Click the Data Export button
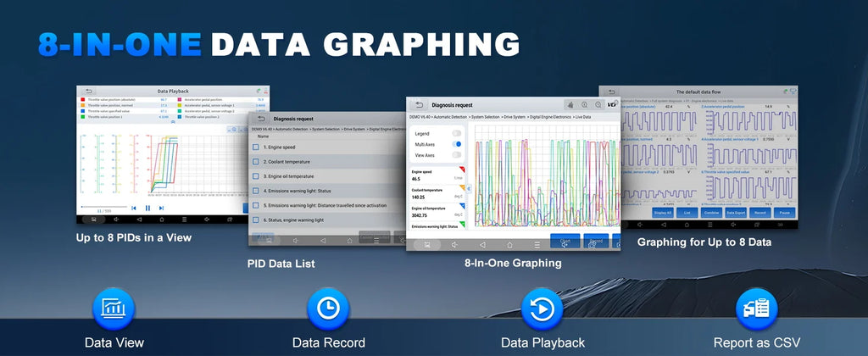The width and height of the screenshot is (868, 356). tap(736, 213)
